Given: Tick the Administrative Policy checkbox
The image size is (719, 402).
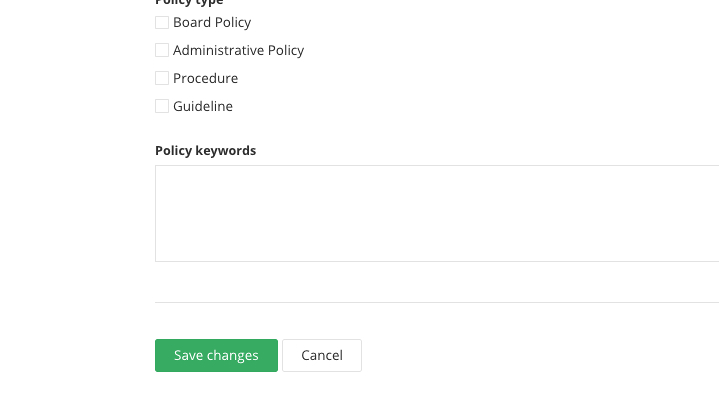Looking at the screenshot, I should (x=162, y=50).
